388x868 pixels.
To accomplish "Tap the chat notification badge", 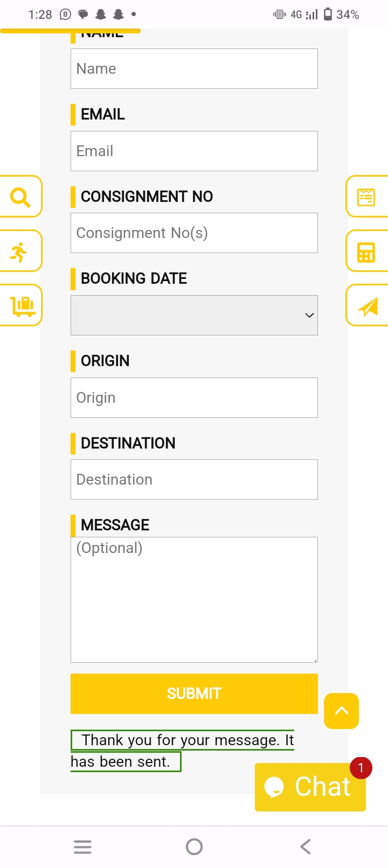I will pyautogui.click(x=361, y=768).
